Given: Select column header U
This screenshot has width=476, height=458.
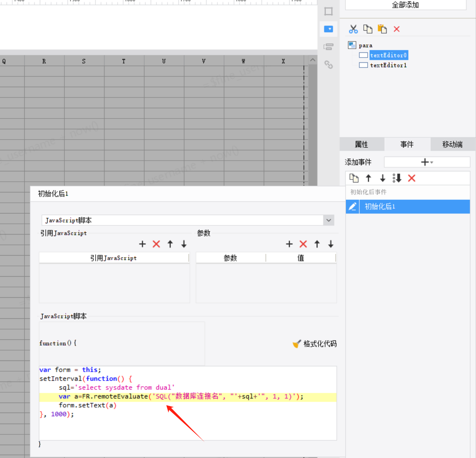Looking at the screenshot, I should point(164,61).
